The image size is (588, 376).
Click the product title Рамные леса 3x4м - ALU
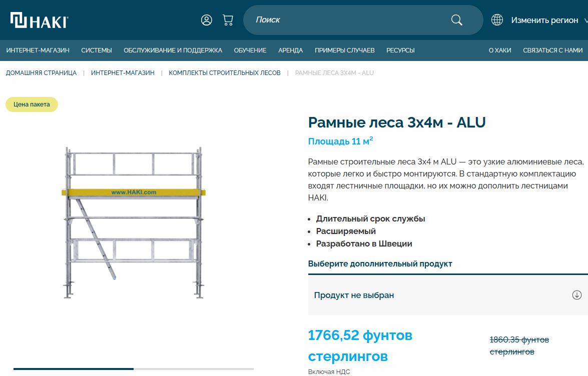point(397,122)
